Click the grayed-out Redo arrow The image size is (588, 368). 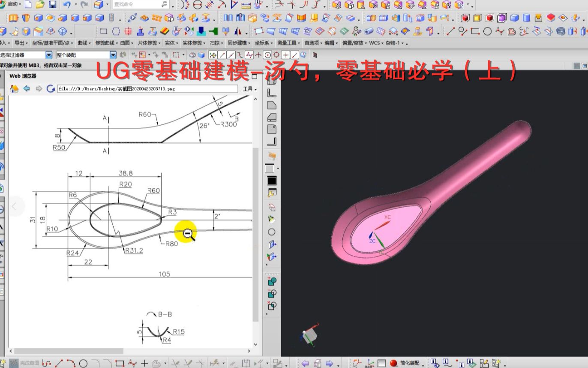click(84, 5)
